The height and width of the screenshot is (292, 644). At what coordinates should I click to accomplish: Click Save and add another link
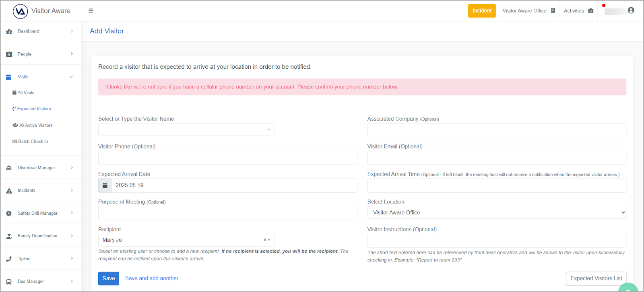pyautogui.click(x=152, y=278)
